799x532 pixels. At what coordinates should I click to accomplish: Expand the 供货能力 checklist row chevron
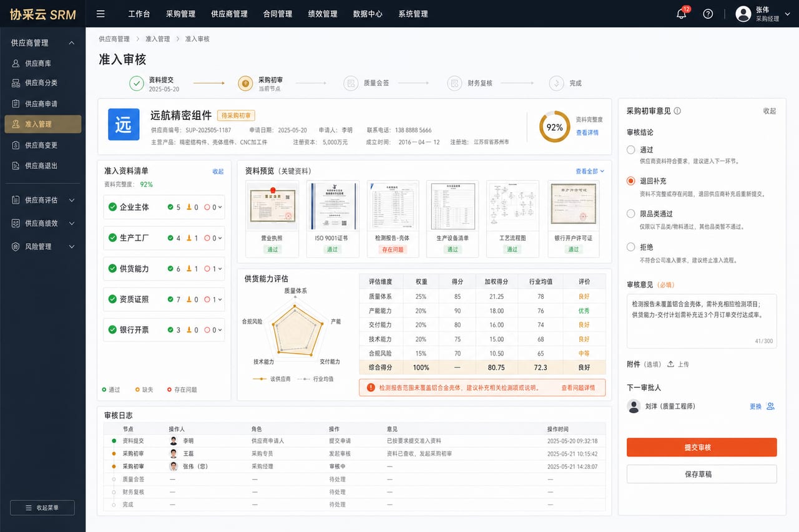tap(220, 269)
